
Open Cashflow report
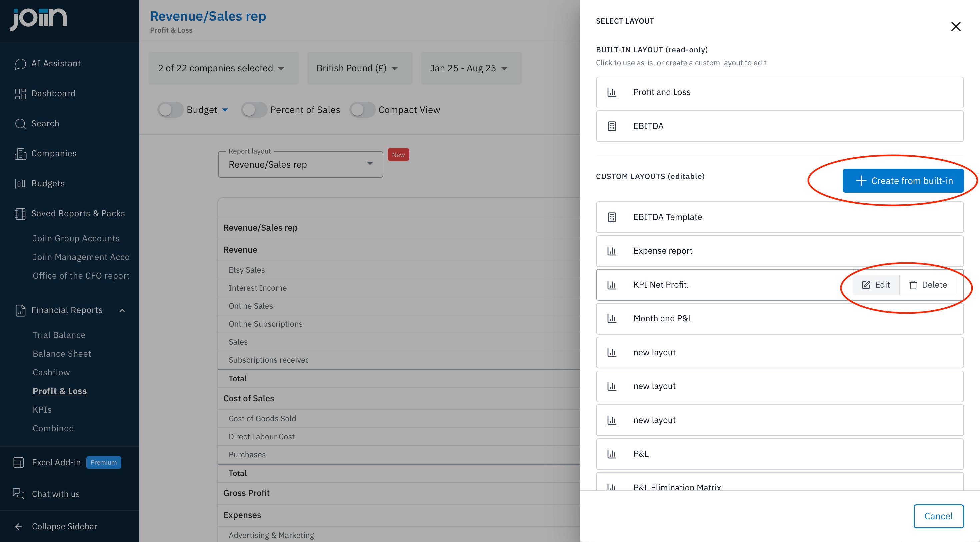[x=51, y=372]
